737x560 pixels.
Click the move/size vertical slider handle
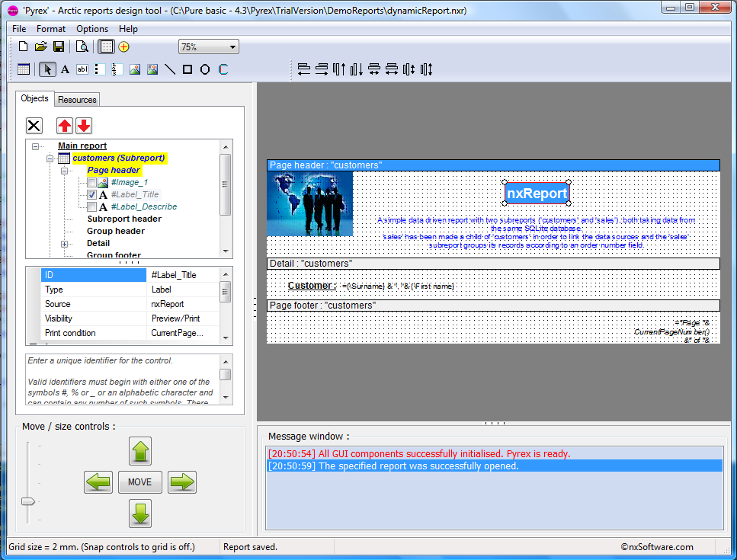click(x=28, y=501)
